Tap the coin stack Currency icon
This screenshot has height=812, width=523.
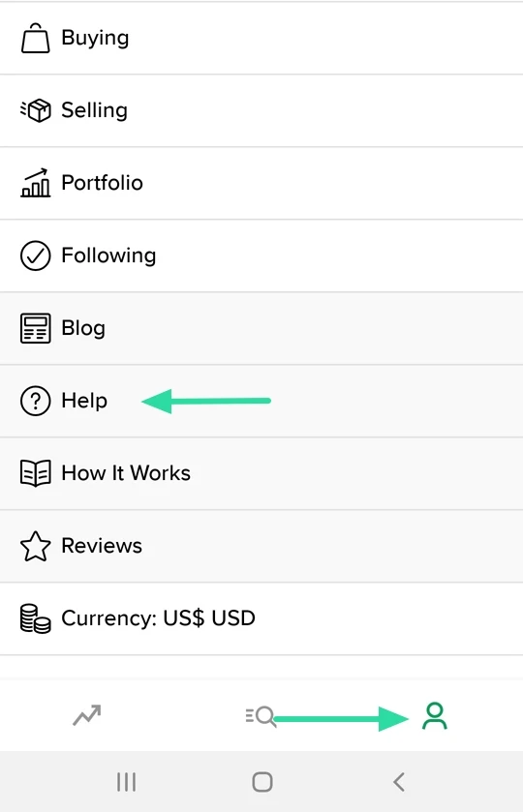coord(35,618)
